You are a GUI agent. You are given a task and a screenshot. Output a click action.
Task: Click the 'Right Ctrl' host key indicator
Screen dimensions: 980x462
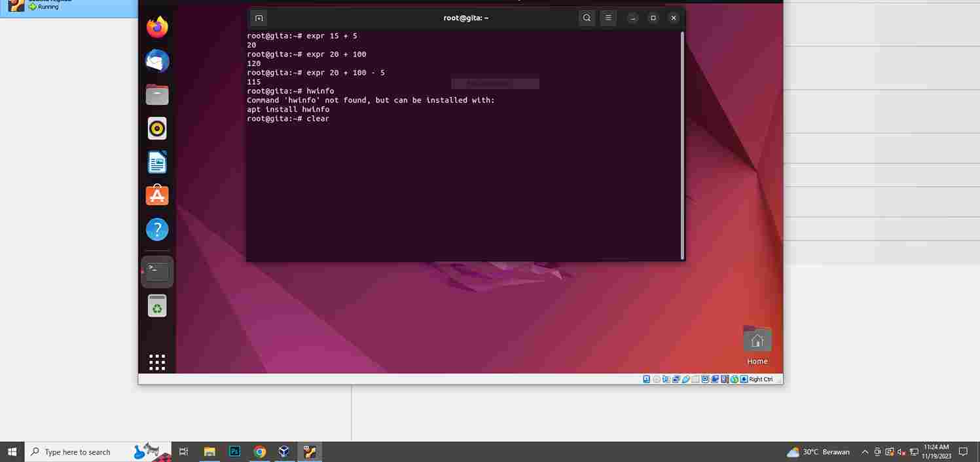(761, 379)
